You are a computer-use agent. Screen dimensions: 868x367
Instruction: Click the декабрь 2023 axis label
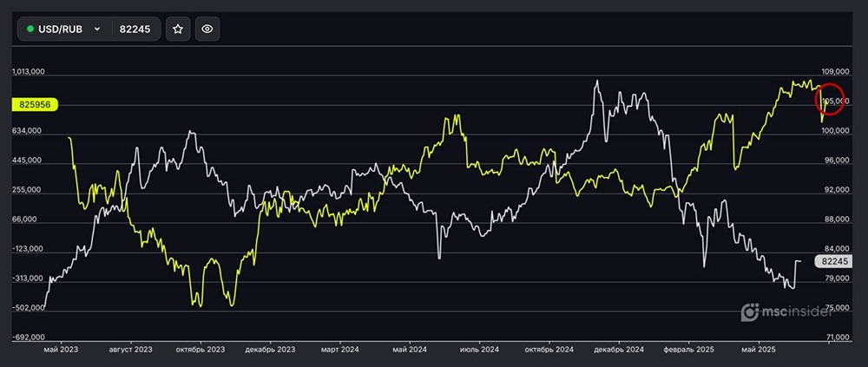click(271, 349)
